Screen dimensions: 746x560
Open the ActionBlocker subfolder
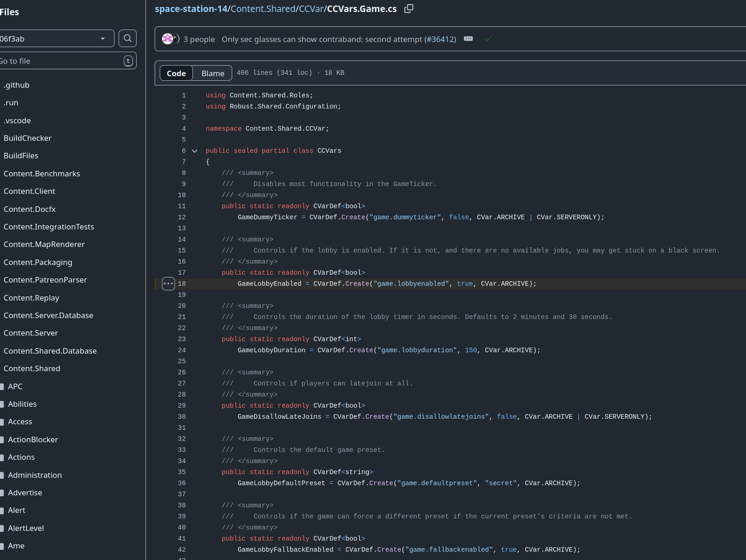(x=33, y=440)
